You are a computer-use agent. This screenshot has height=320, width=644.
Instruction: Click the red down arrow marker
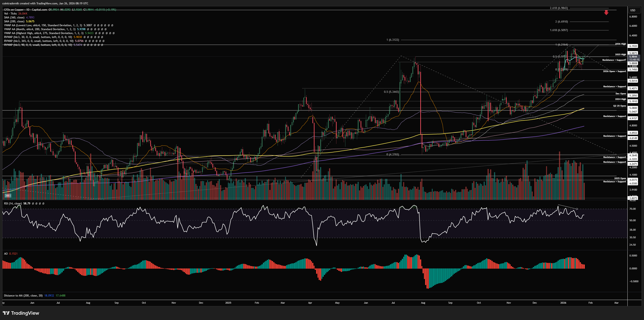606,12
